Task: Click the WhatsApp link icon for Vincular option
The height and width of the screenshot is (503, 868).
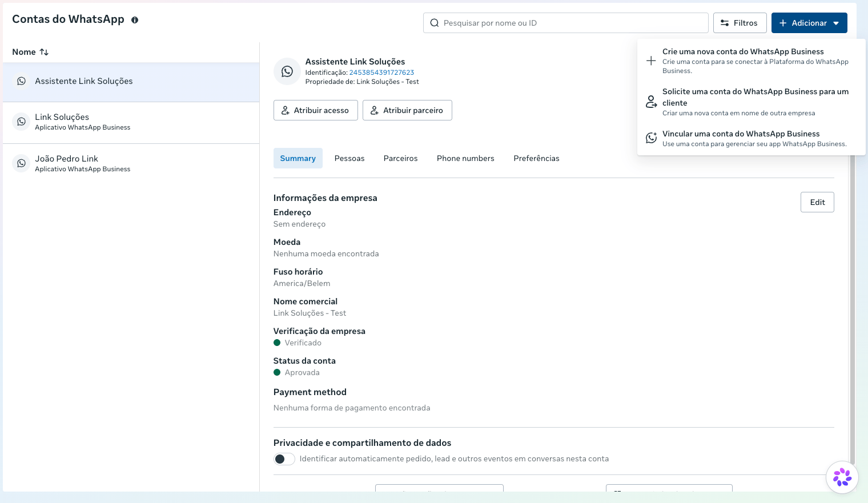Action: [651, 138]
